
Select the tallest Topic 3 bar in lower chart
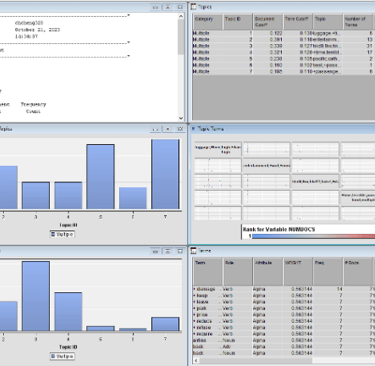coord(36,296)
